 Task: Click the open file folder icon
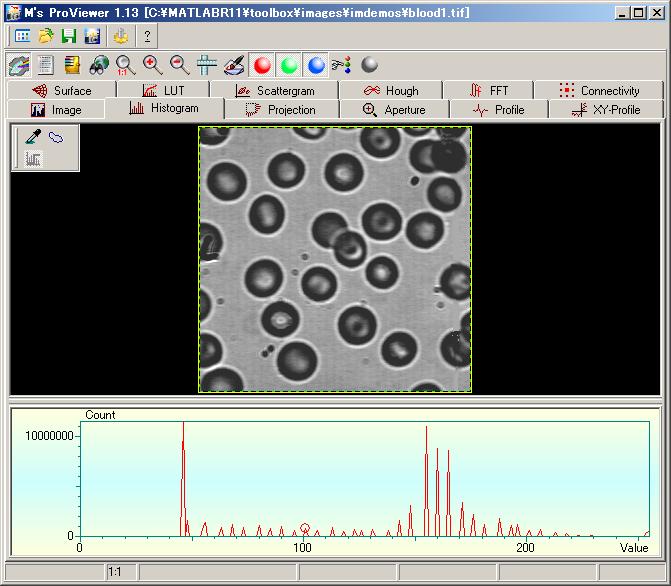pos(45,36)
